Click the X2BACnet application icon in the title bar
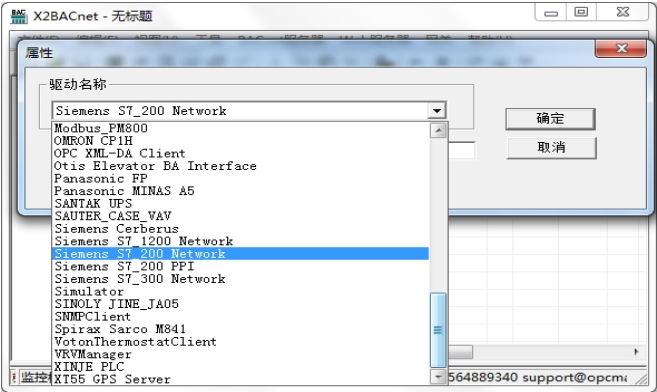 18,16
